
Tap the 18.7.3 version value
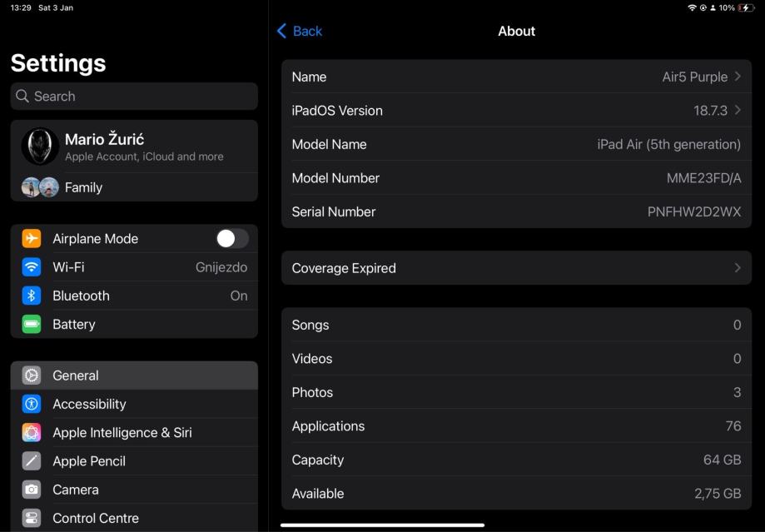[710, 110]
